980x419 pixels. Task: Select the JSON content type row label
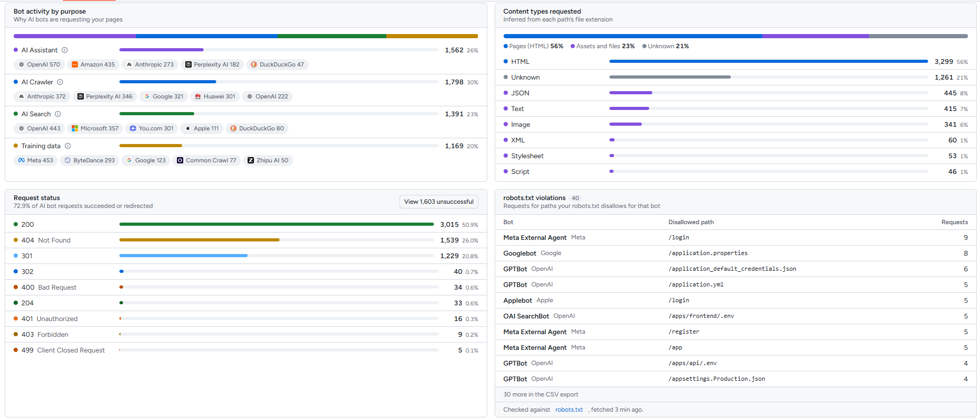coord(520,93)
